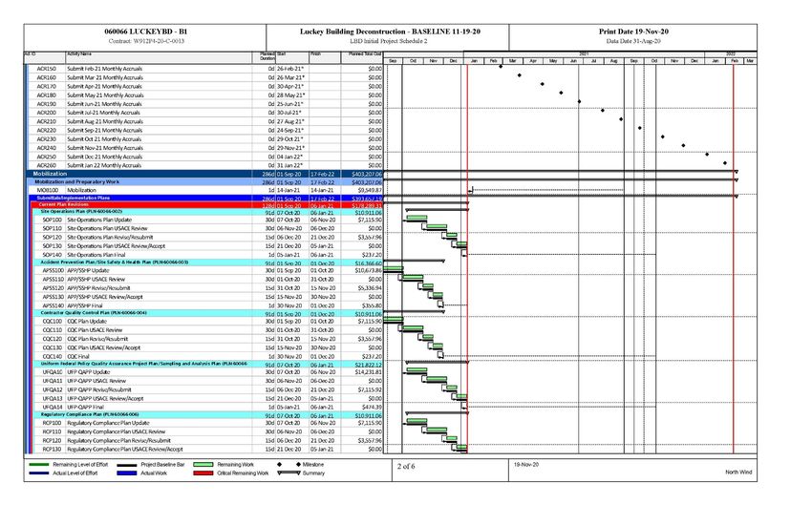812x525 pixels.
Task: Click activity ID ACR150
Action: click(x=46, y=69)
